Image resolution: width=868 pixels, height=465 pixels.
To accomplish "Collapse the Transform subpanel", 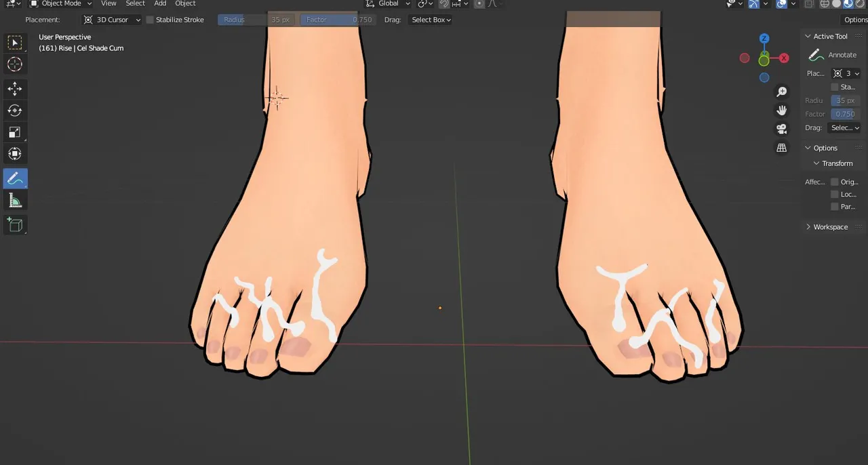I will pyautogui.click(x=816, y=163).
